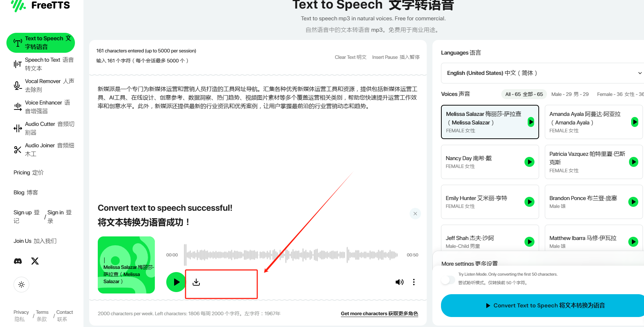Open Voice Enhancer tool
Screen dimensions: 644x327
pos(44,107)
